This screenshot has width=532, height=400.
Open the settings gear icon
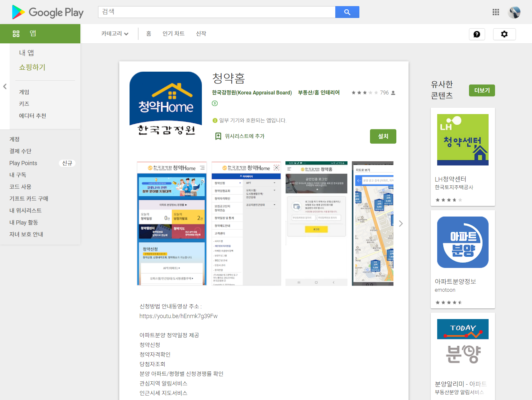pos(504,34)
